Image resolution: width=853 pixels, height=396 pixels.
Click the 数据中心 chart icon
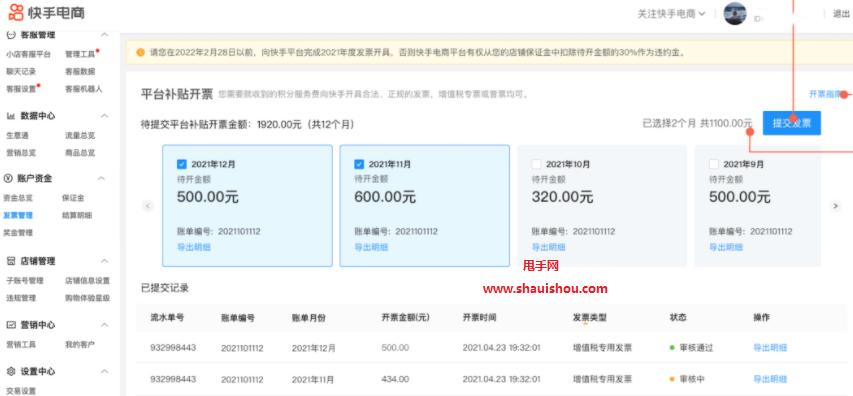tap(10, 116)
